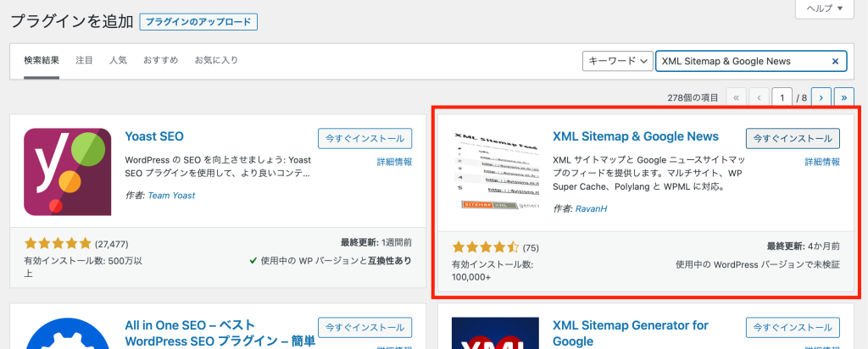The height and width of the screenshot is (349, 868).
Task: Open 詳細情報 for XML Sitemap & Google News
Action: point(822,162)
